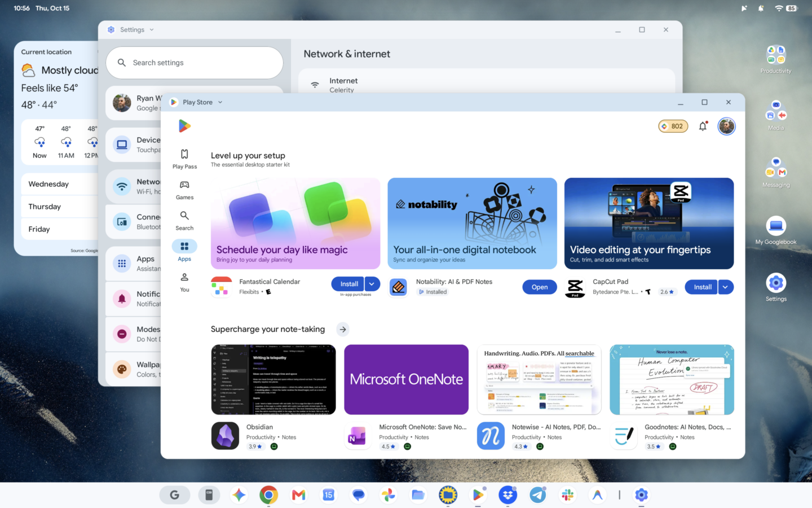This screenshot has width=812, height=508.
Task: View the 802 Play Points balance
Action: (673, 126)
